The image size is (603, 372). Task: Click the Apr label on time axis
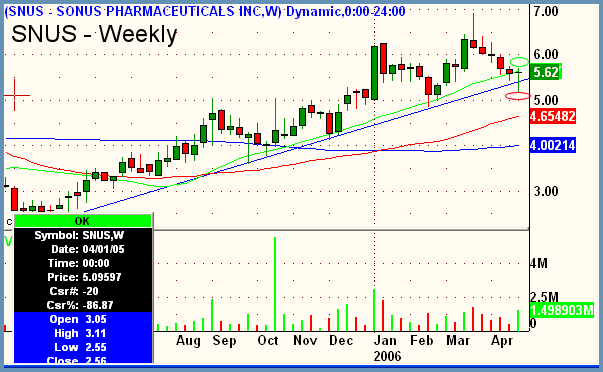pyautogui.click(x=502, y=341)
